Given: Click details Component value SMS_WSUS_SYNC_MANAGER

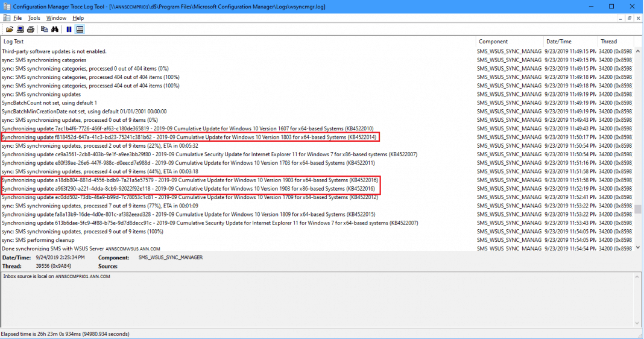Looking at the screenshot, I should click(171, 258).
